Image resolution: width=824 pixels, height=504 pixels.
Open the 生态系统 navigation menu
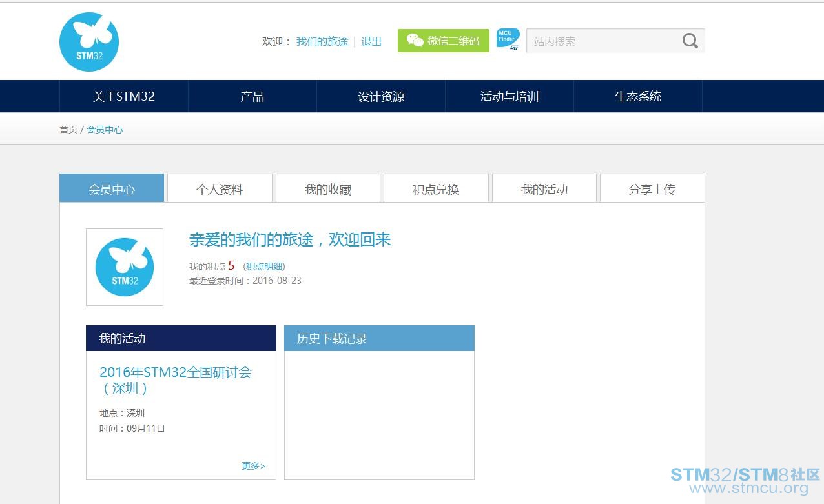(638, 96)
